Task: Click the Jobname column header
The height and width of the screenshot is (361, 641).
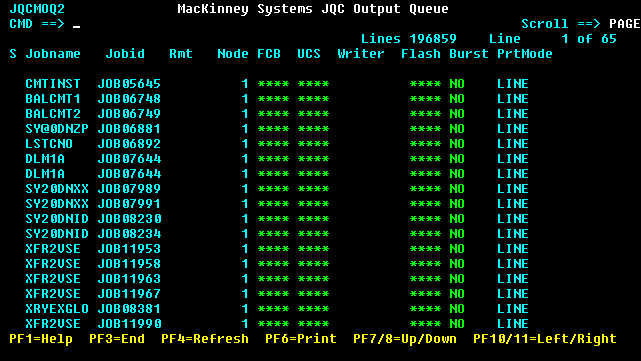Action: click(53, 54)
